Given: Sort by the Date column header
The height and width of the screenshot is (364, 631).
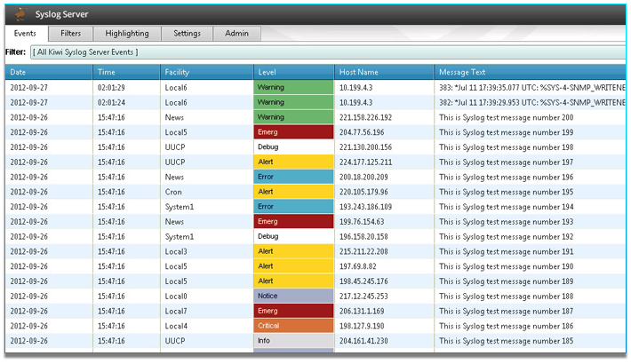Looking at the screenshot, I should pyautogui.click(x=49, y=72).
